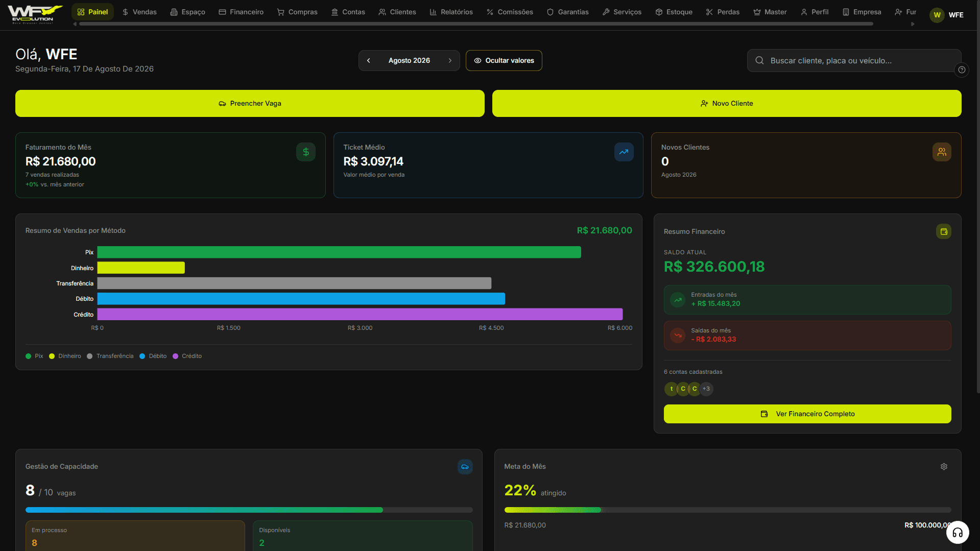980x551 pixels.
Task: Toggle Pix legend swatch
Action: [x=28, y=356]
